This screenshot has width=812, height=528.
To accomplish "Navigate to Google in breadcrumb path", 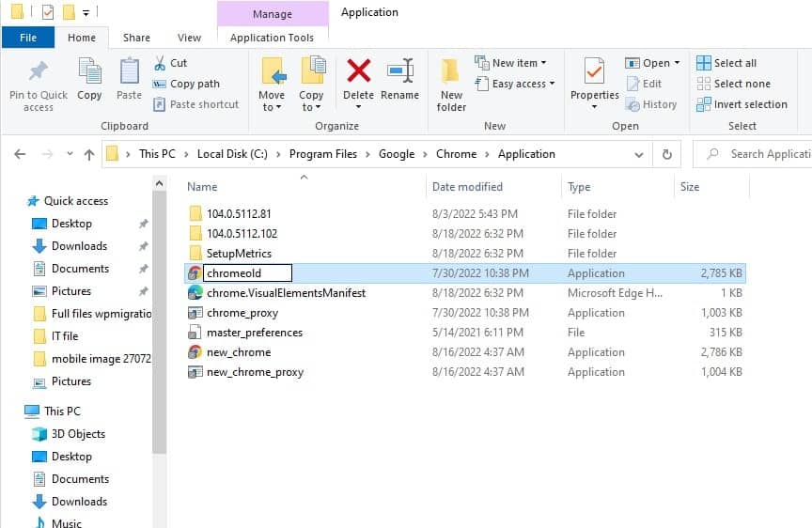I will point(397,154).
